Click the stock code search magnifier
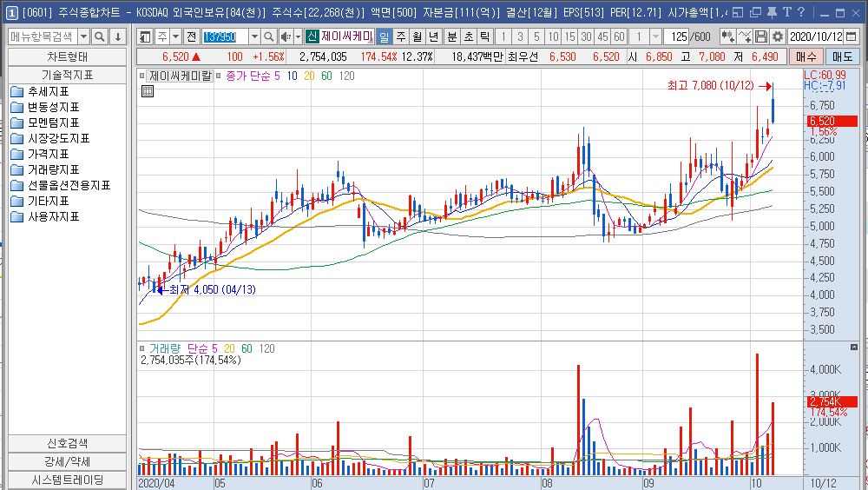 268,37
